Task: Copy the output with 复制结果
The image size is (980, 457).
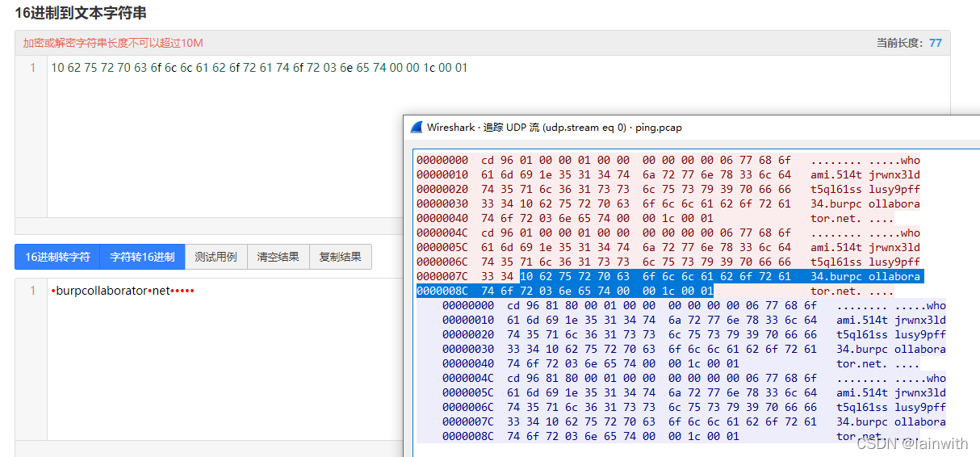Action: click(340, 257)
